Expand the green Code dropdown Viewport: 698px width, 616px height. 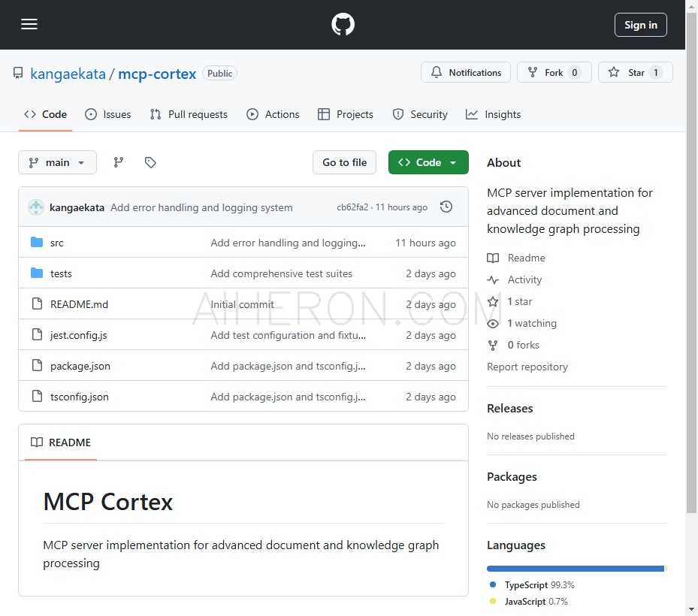428,162
